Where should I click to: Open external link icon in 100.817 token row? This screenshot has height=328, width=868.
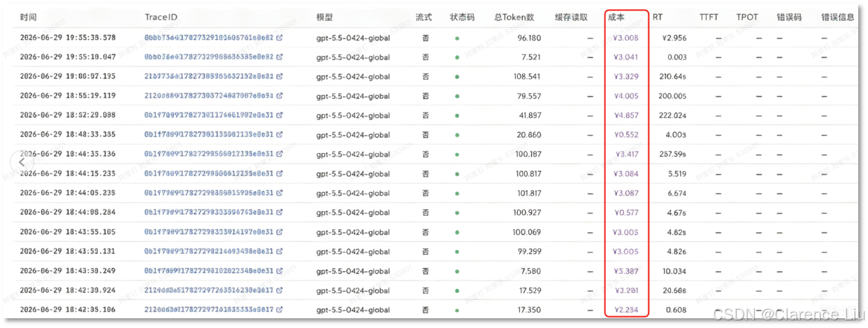pyautogui.click(x=280, y=174)
